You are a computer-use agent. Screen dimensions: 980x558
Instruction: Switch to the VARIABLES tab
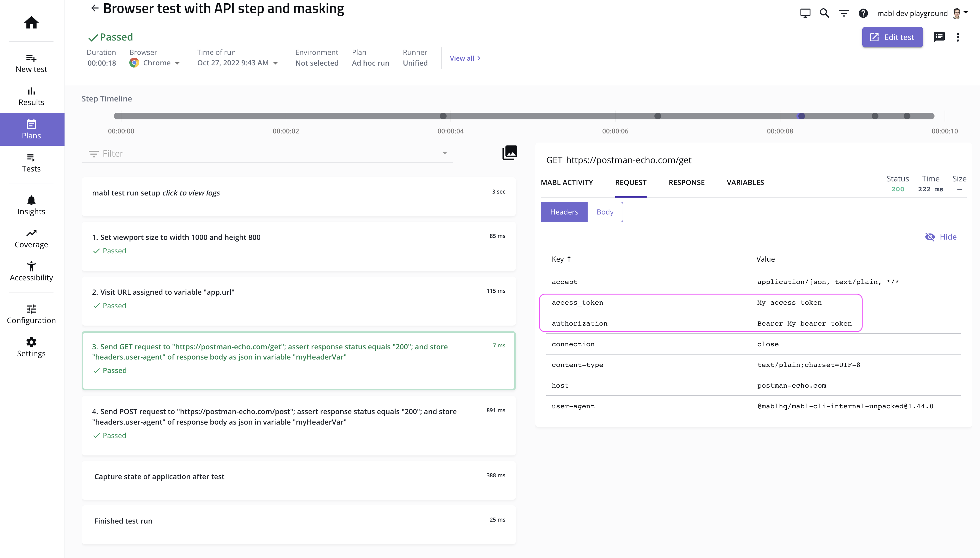pyautogui.click(x=745, y=183)
